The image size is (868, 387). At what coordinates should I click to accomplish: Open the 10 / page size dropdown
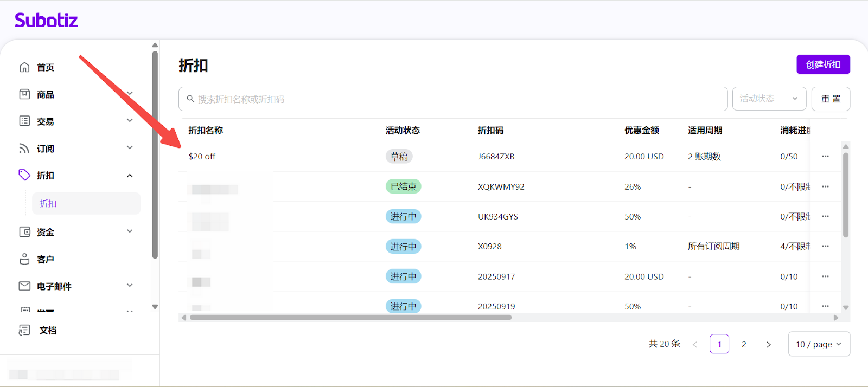[x=818, y=344]
